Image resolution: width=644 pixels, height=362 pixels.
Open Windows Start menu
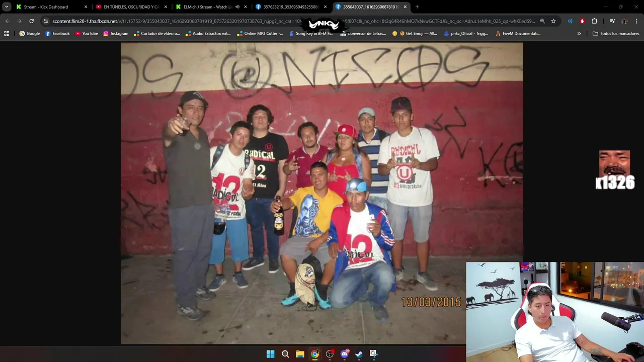pos(270,354)
